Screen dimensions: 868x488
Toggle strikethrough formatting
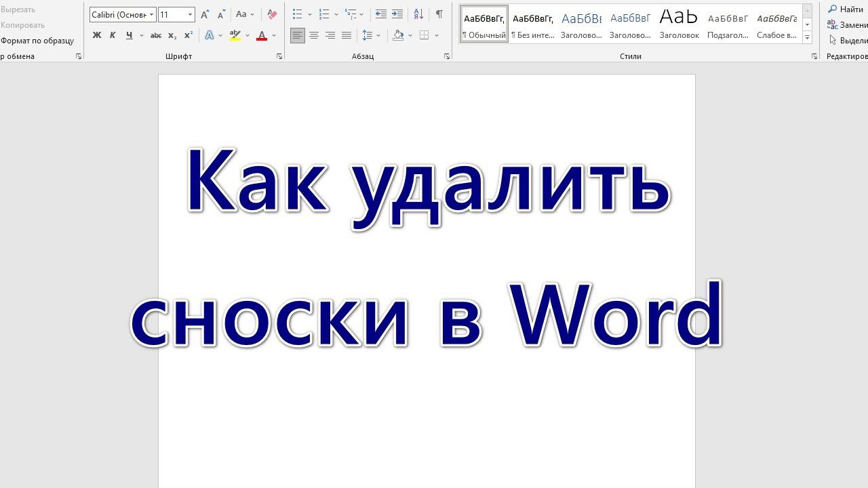click(155, 35)
